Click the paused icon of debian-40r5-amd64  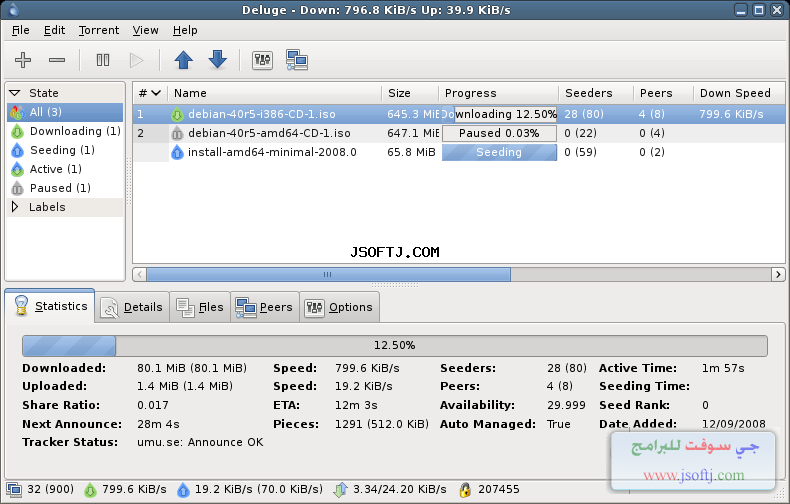coord(177,134)
